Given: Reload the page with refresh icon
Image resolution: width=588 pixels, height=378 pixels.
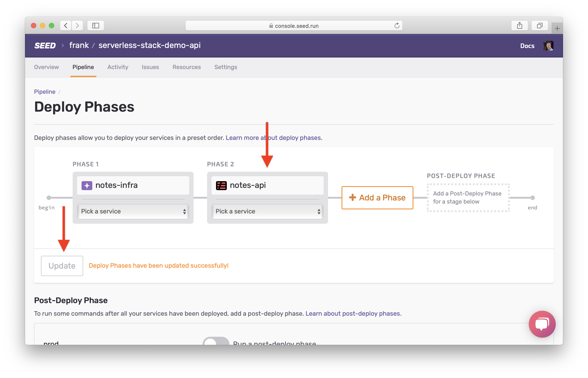Looking at the screenshot, I should [x=397, y=26].
